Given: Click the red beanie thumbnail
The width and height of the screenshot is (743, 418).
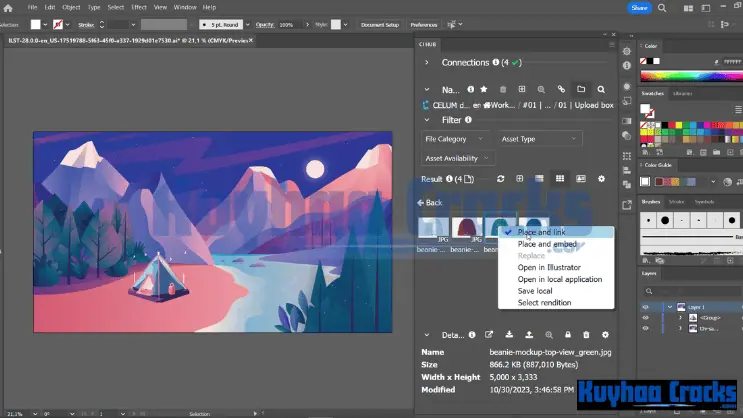Looking at the screenshot, I should coord(465,229).
